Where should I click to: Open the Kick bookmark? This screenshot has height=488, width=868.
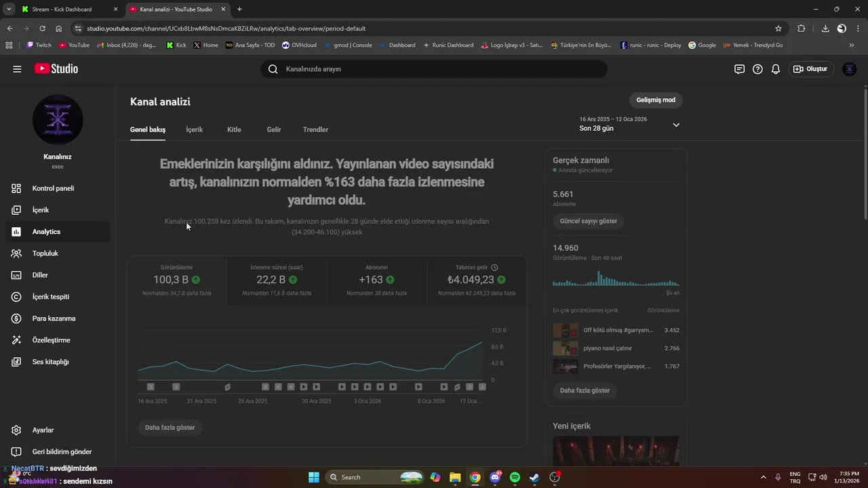pos(176,45)
